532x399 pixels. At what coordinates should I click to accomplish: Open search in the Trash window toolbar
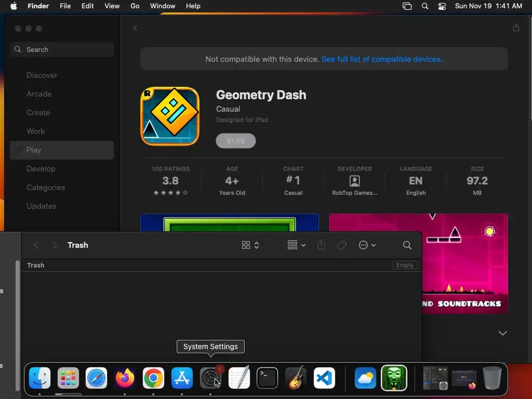(x=407, y=245)
